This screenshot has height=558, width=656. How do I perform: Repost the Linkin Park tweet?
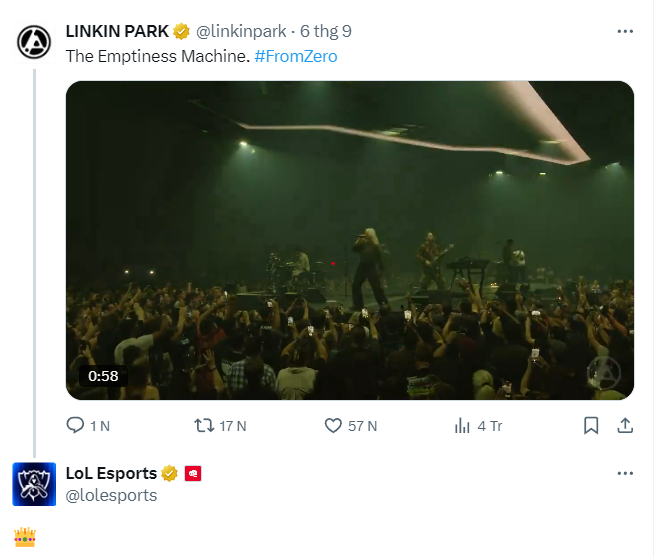pyautogui.click(x=220, y=426)
